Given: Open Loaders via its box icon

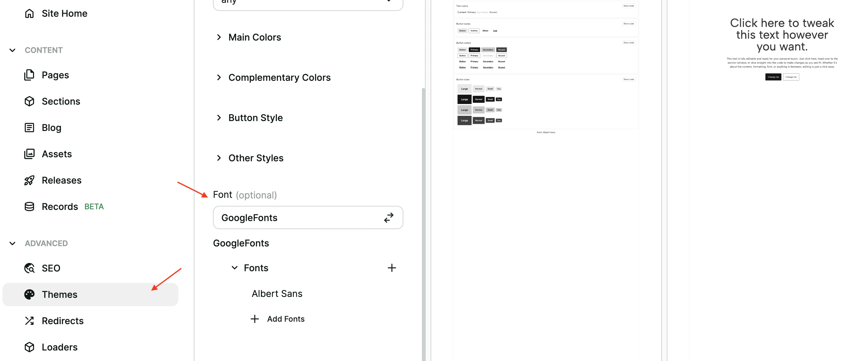Looking at the screenshot, I should [x=30, y=347].
